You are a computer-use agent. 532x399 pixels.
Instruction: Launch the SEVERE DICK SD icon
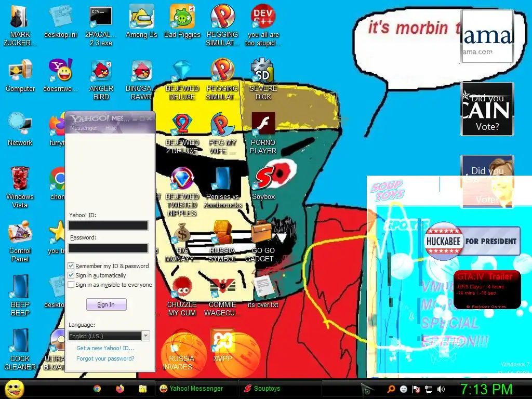click(263, 79)
